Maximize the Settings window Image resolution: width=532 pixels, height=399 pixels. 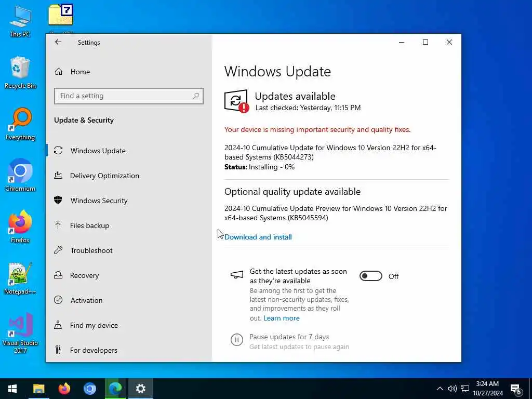(425, 43)
